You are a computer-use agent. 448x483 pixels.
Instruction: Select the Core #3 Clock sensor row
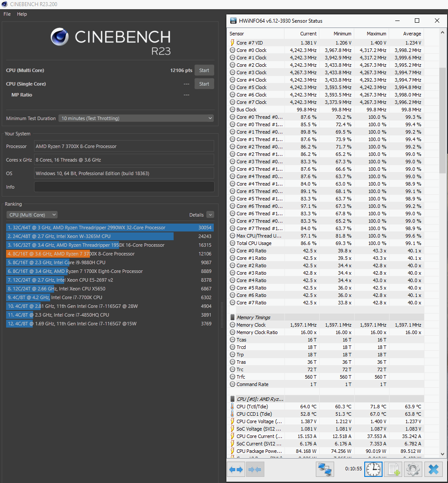[x=326, y=72]
